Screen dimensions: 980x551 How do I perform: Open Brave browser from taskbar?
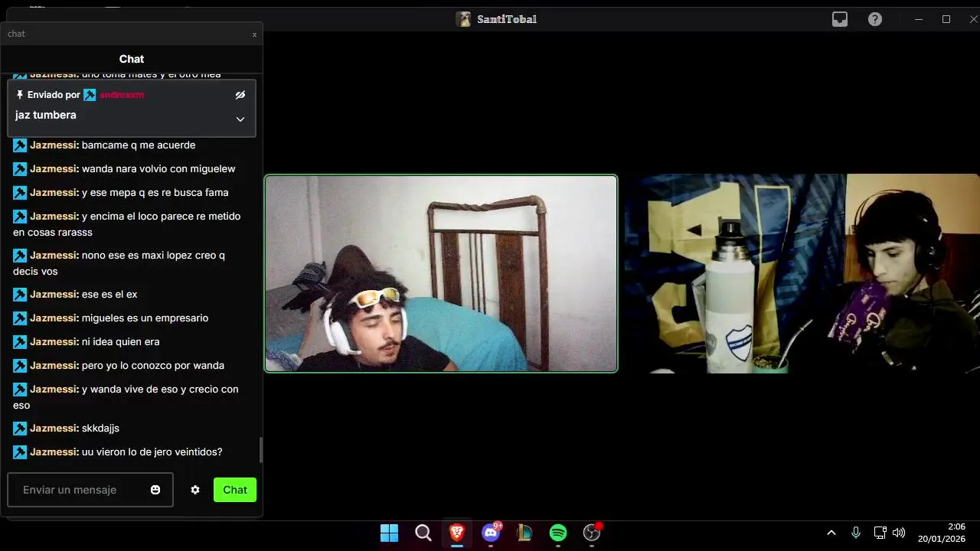[x=457, y=533]
